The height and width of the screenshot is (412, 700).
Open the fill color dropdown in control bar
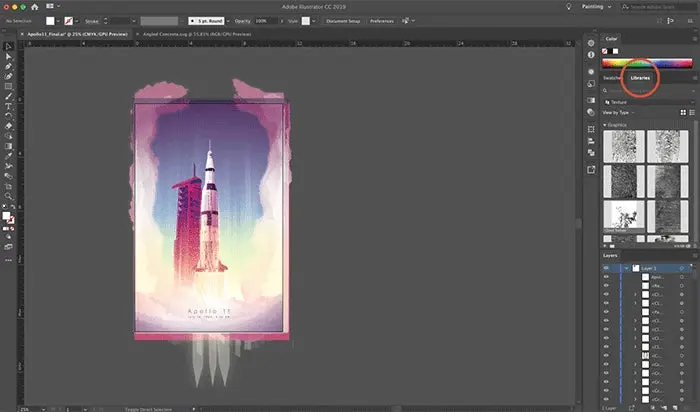tap(58, 21)
